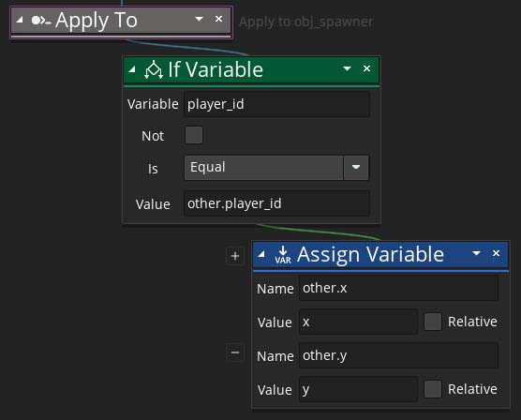This screenshot has height=420, width=521.
Task: Enable Relative for other.y value
Action: tap(433, 389)
